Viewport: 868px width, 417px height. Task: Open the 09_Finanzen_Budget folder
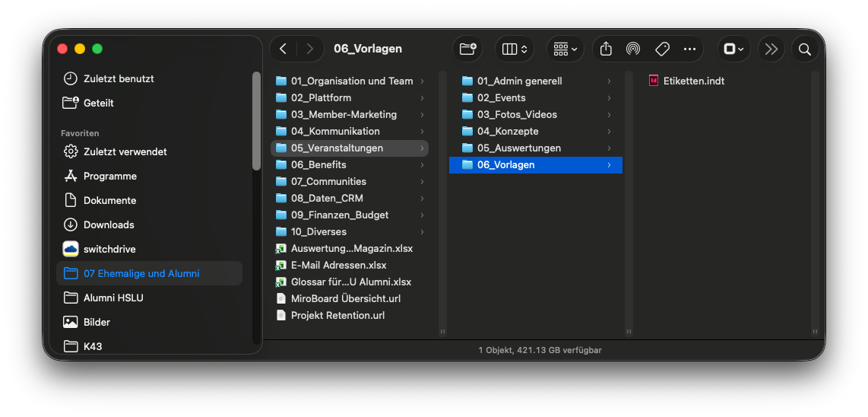point(339,215)
